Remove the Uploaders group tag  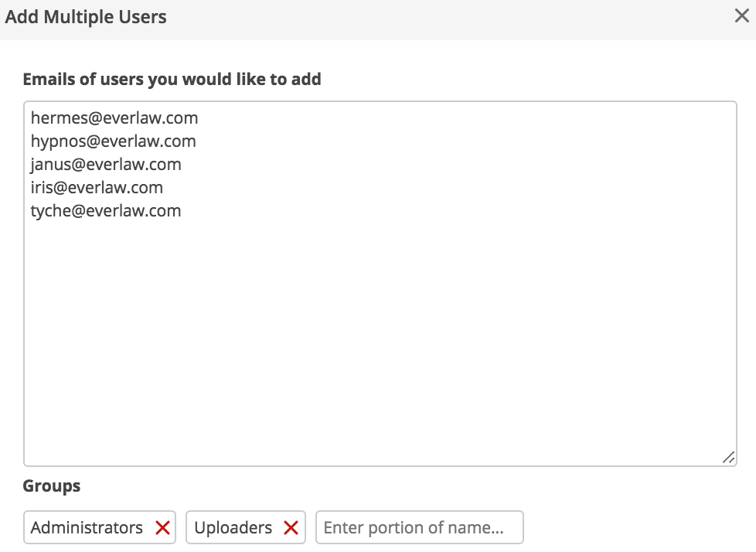(x=291, y=527)
